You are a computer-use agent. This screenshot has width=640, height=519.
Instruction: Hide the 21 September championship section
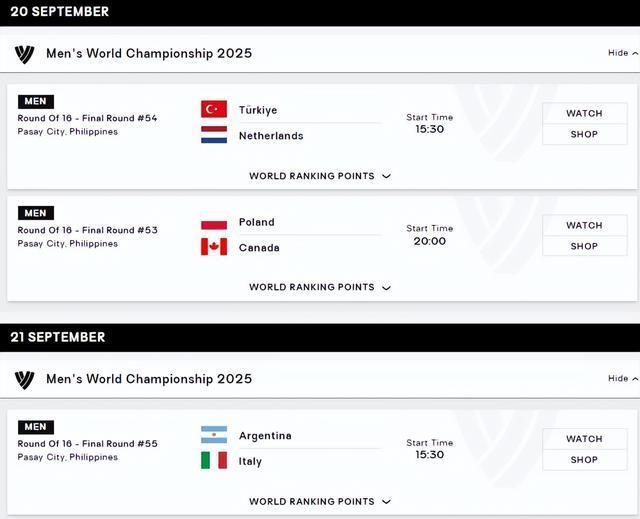(x=622, y=379)
